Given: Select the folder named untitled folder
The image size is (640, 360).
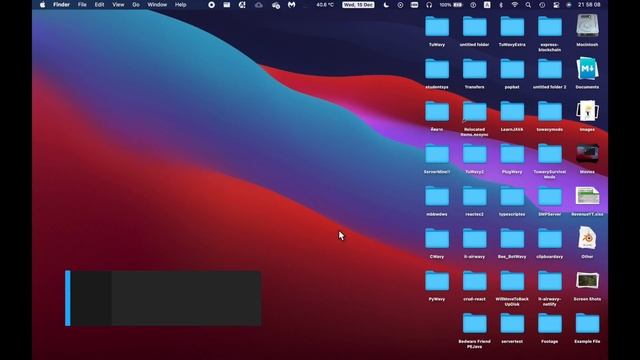Looking at the screenshot, I should click(474, 27).
